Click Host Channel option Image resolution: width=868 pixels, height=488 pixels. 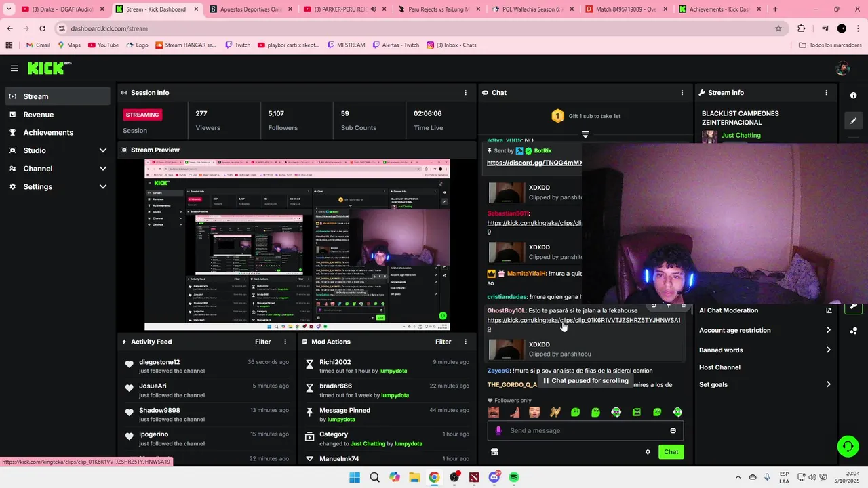(x=719, y=367)
